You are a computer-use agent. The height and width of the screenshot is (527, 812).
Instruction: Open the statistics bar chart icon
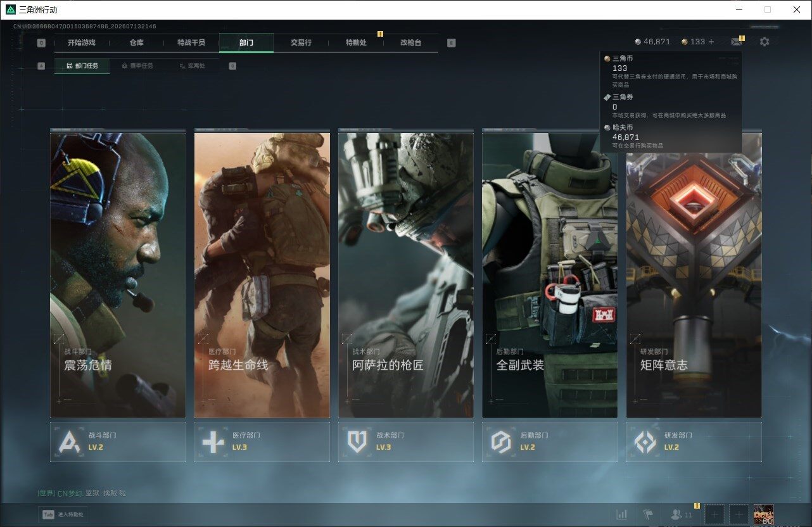click(x=622, y=514)
